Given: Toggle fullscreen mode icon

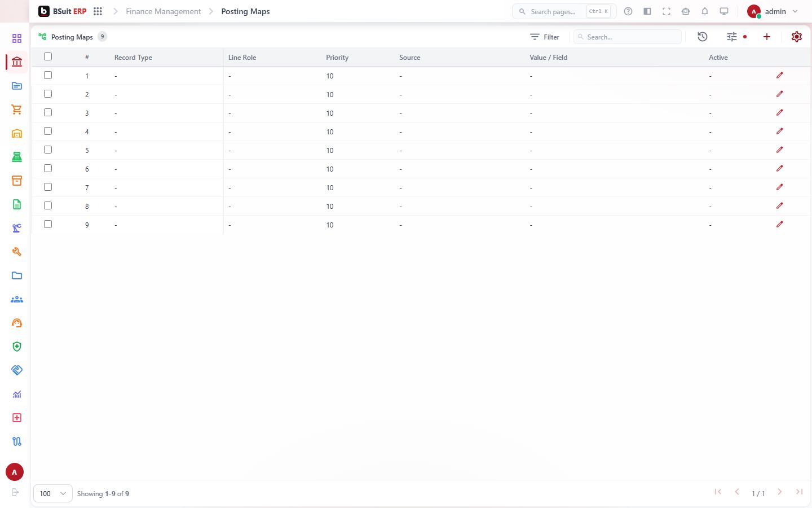Looking at the screenshot, I should pyautogui.click(x=667, y=11).
